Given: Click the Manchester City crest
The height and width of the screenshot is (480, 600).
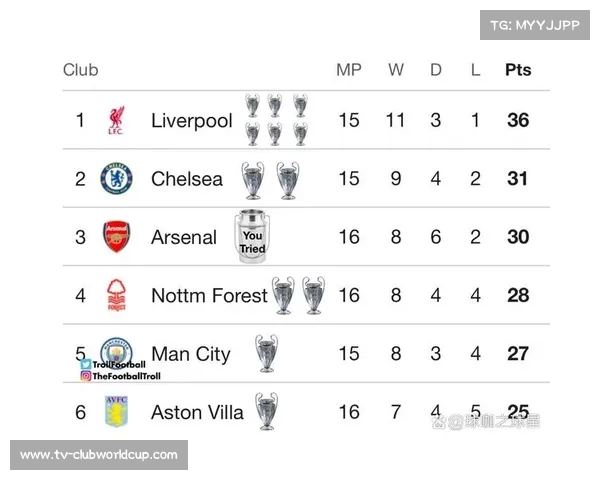Looking at the screenshot, I should (116, 351).
